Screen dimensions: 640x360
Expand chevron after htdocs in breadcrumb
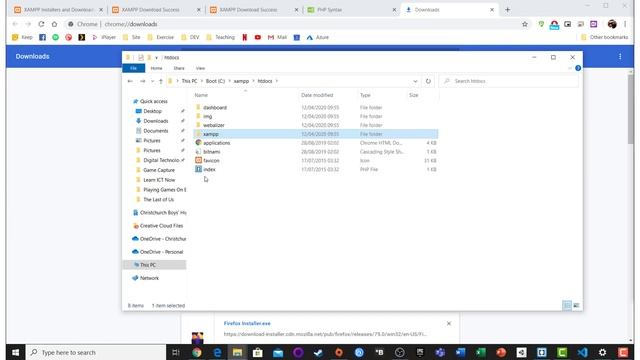click(x=277, y=81)
